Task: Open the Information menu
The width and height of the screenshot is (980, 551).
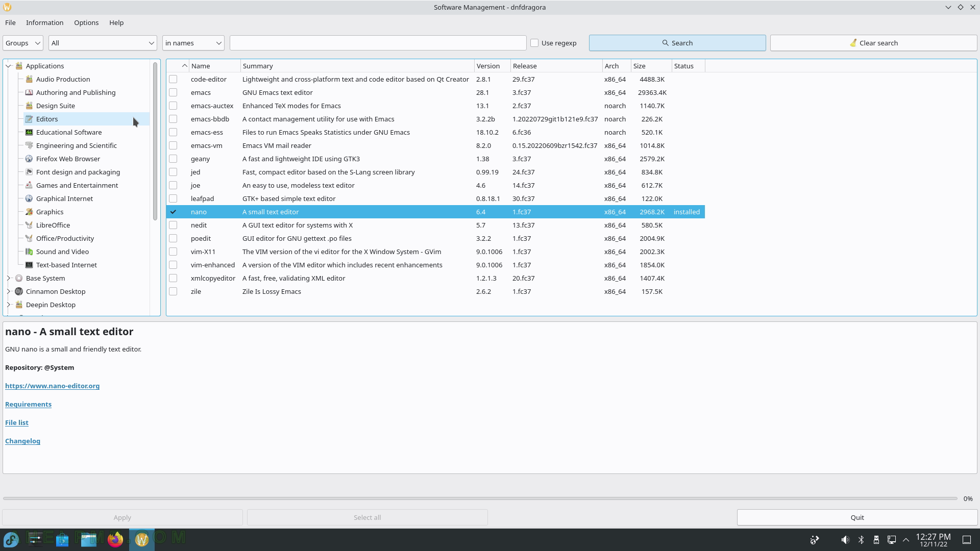Action: (x=45, y=22)
